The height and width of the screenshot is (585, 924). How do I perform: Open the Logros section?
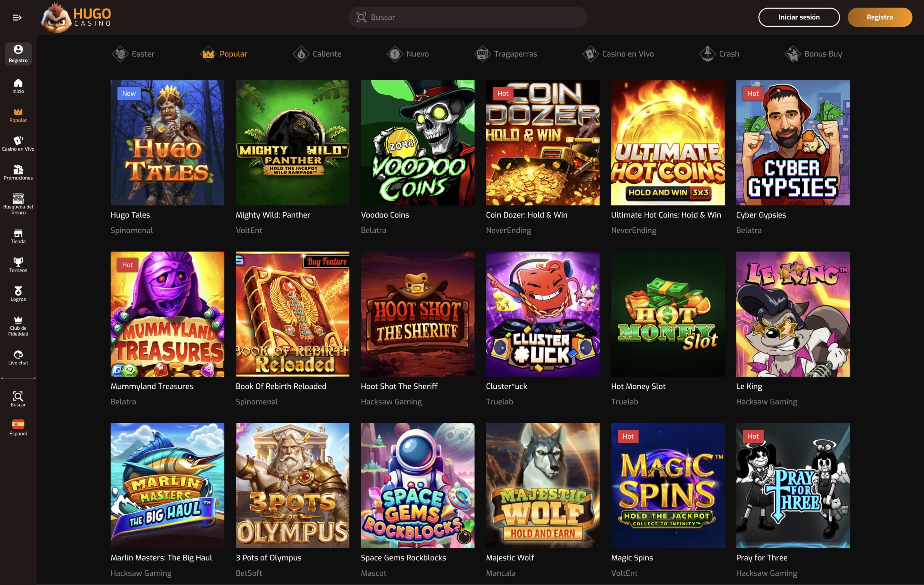tap(18, 294)
